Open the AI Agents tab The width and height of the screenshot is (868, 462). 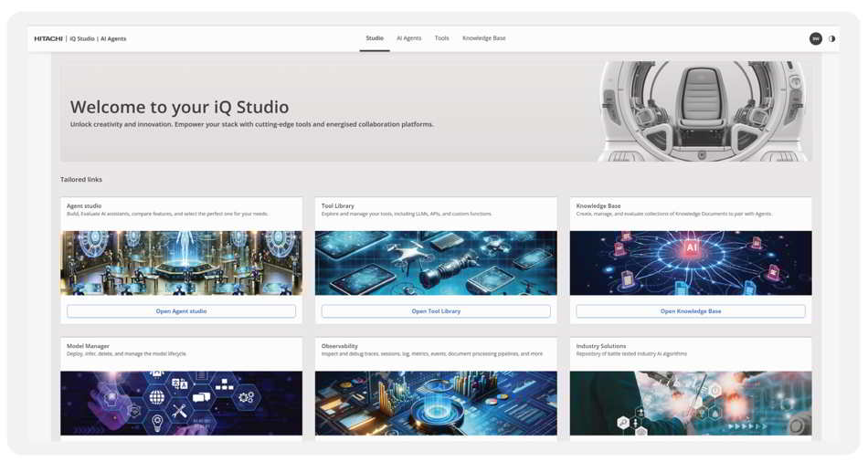pyautogui.click(x=408, y=38)
